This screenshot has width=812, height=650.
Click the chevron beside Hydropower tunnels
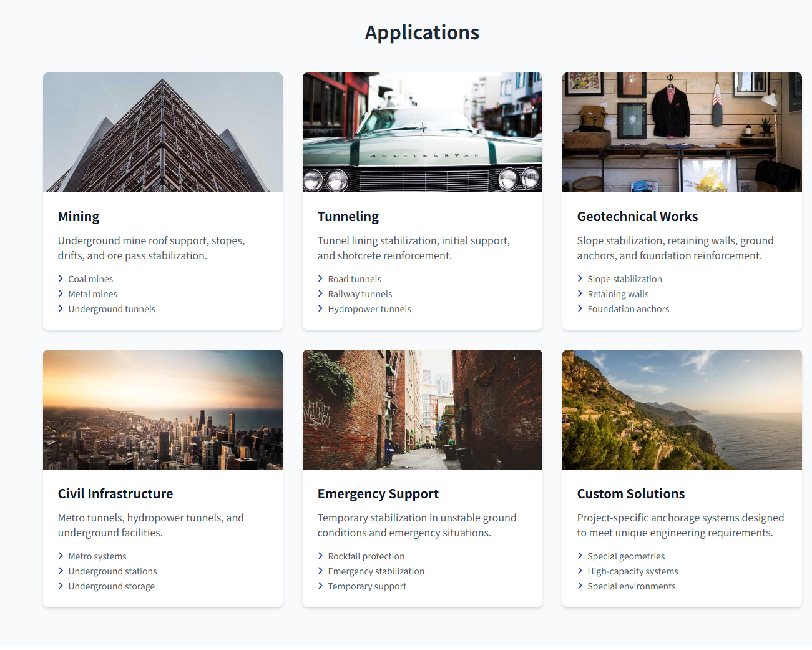pos(320,308)
